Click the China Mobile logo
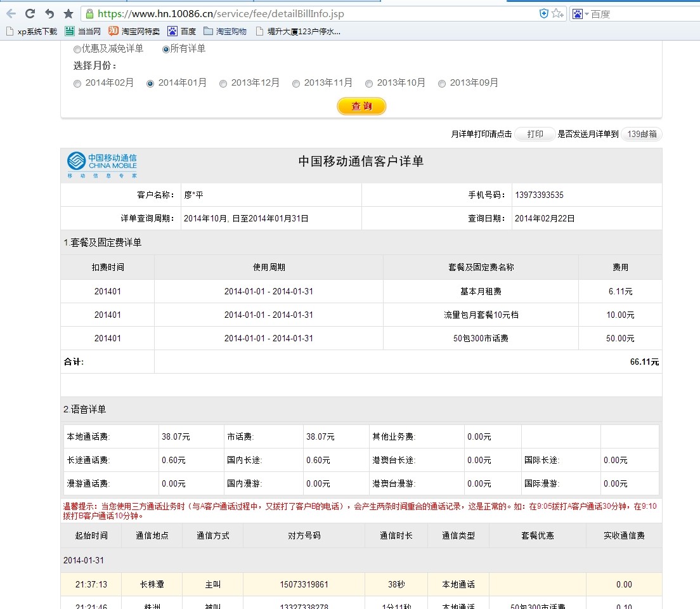This screenshot has height=609, width=700. 102,165
